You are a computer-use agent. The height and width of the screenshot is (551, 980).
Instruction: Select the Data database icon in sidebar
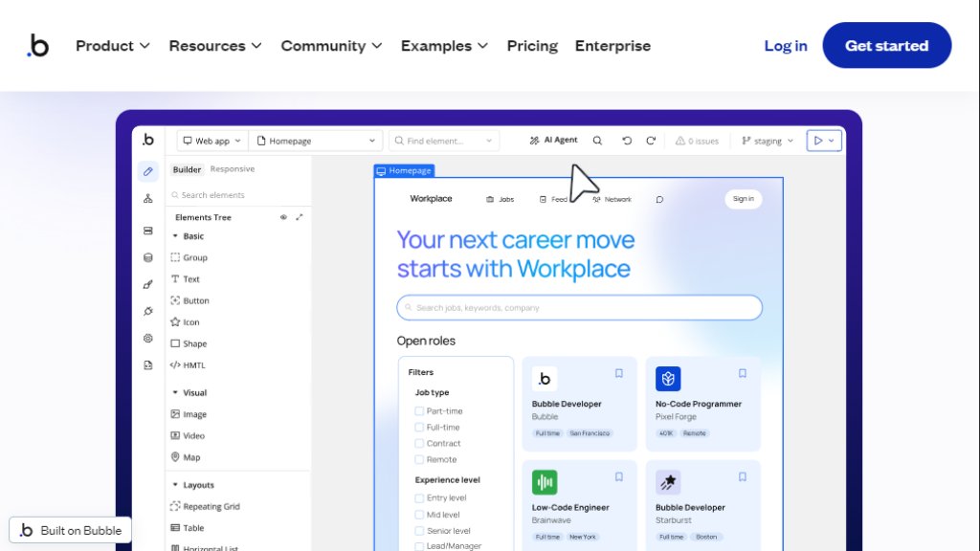(148, 257)
